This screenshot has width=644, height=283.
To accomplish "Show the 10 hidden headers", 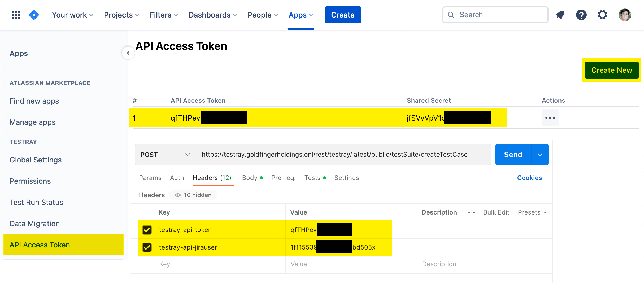I will pos(193,195).
